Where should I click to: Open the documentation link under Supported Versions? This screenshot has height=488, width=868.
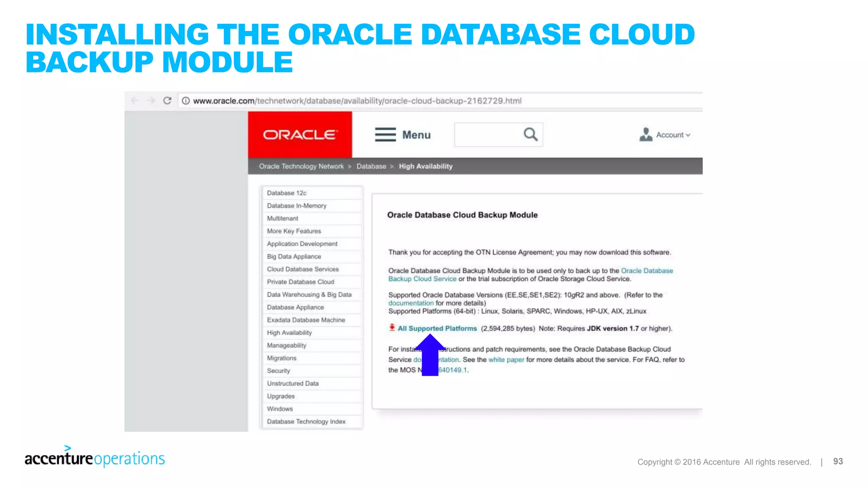(411, 303)
